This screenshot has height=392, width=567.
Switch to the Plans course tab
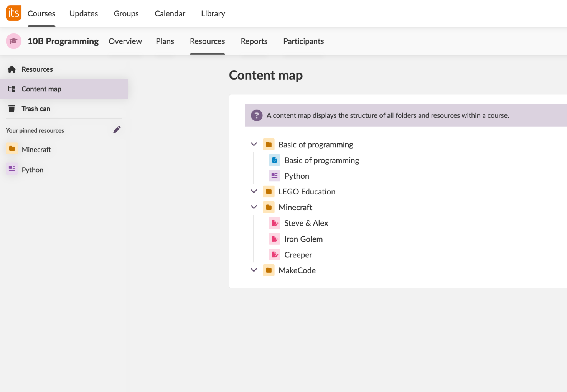click(165, 41)
